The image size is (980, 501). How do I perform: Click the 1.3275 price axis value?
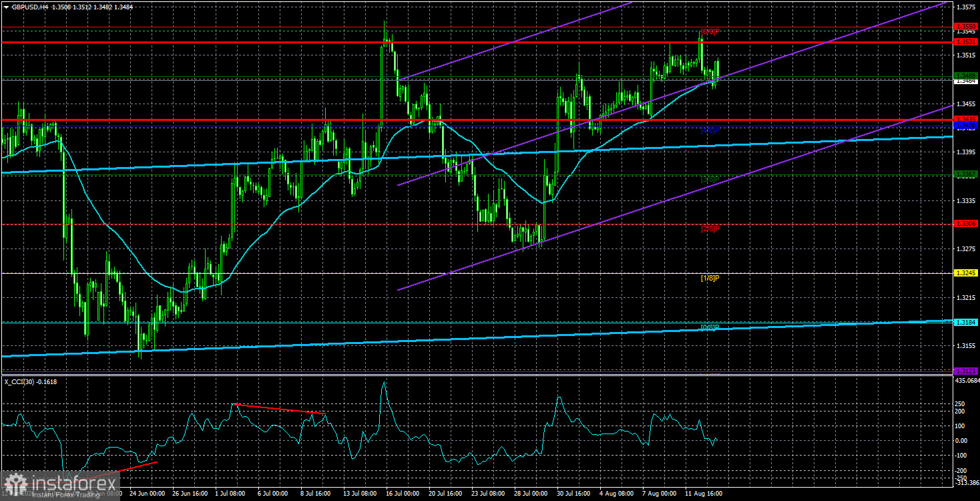tap(966, 249)
